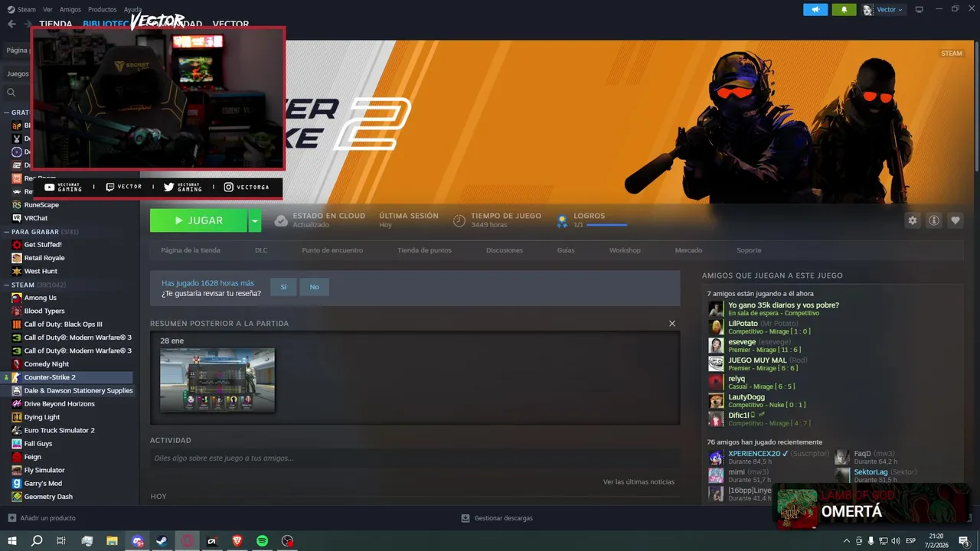
Task: Click the West Hunt game icon
Action: 17,271
